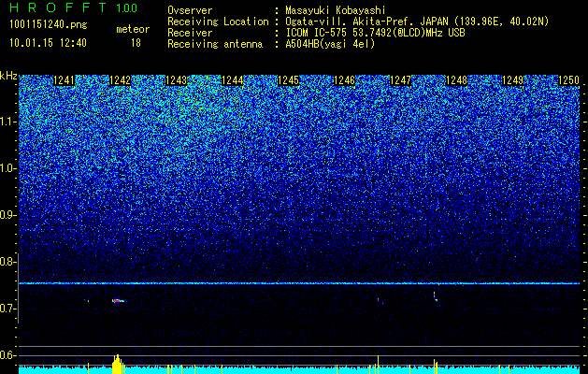Click the 1.1 frequency axis label
The height and width of the screenshot is (374, 588).
[8, 122]
